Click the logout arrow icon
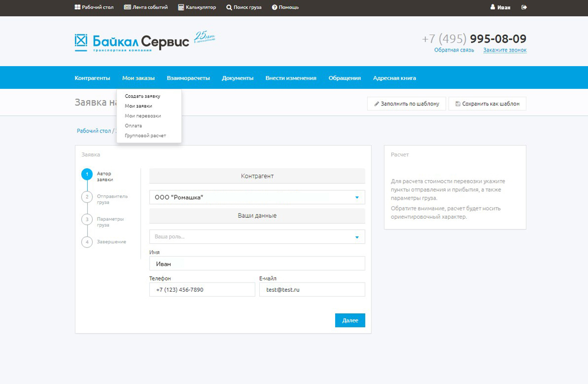 tap(524, 7)
